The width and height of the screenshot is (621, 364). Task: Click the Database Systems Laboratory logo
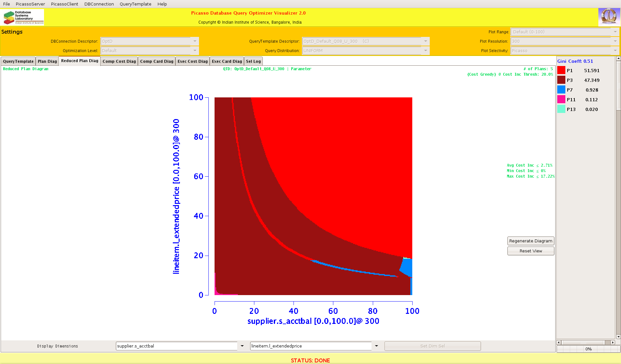pos(23,17)
